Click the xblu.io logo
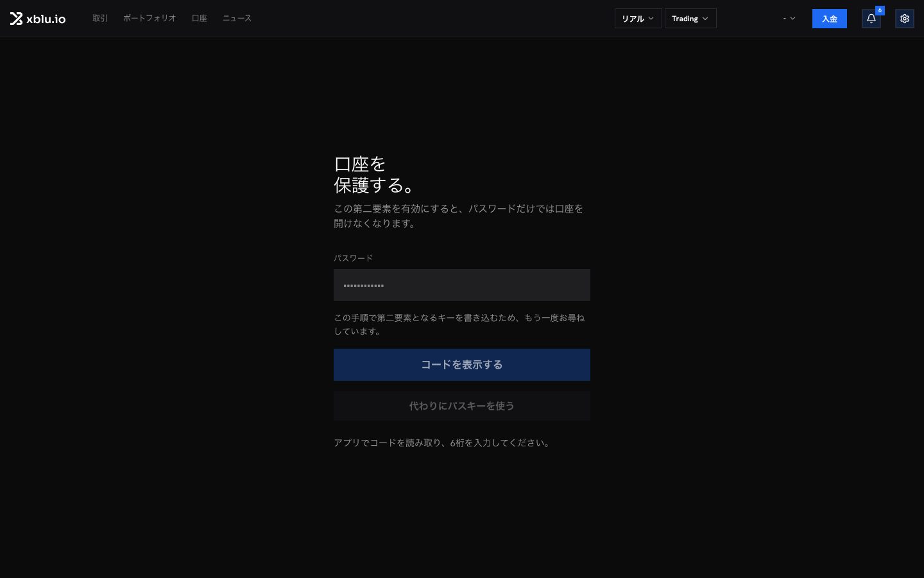The height and width of the screenshot is (578, 924). coord(38,19)
